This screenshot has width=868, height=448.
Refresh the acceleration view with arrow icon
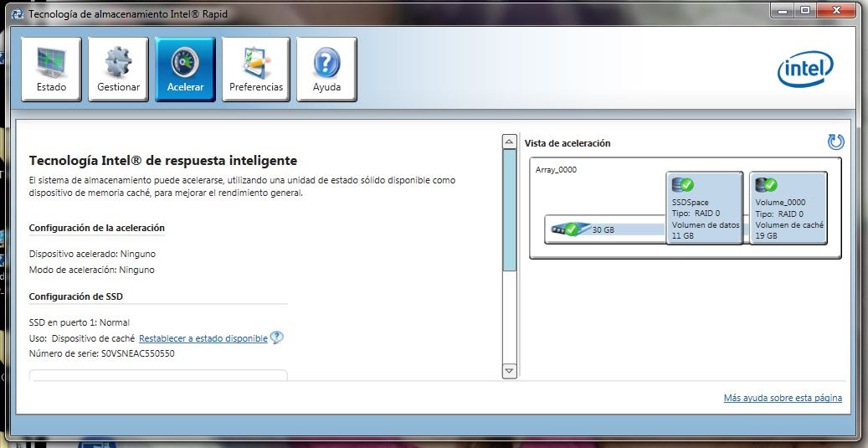coord(835,142)
